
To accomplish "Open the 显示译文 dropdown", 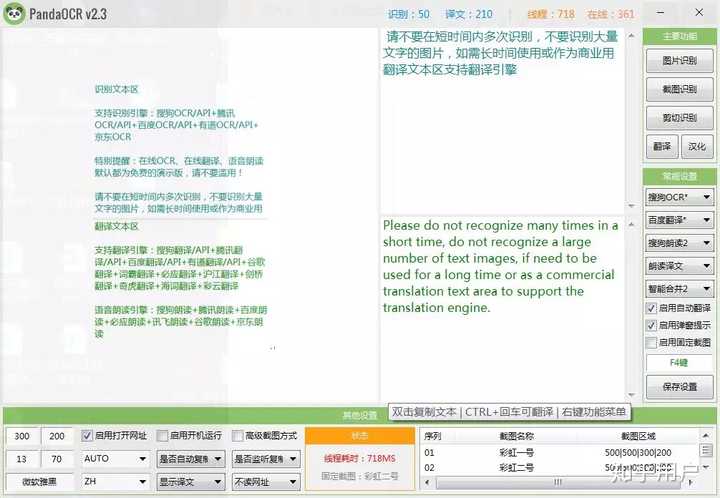I will pyautogui.click(x=191, y=482).
